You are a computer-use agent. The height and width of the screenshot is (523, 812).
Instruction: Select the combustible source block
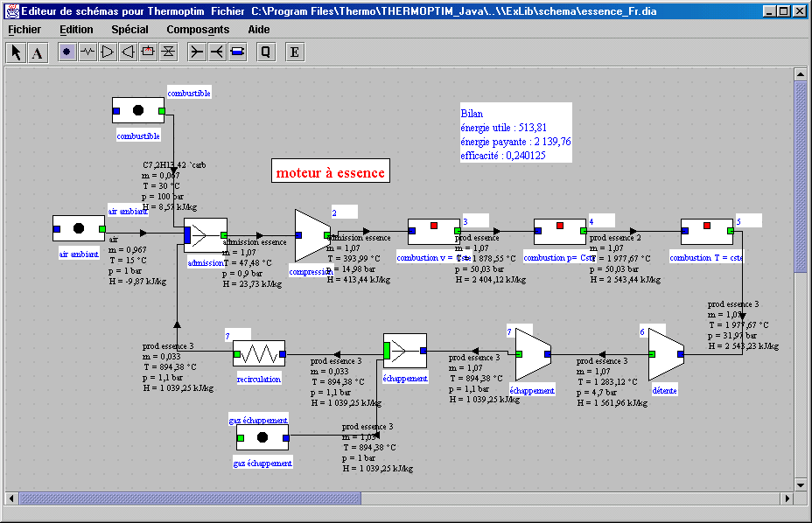138,110
